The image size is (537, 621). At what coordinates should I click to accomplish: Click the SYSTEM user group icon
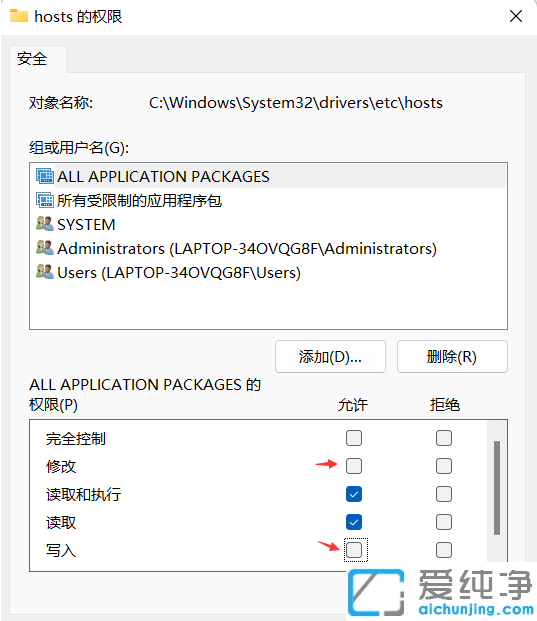(x=44, y=224)
